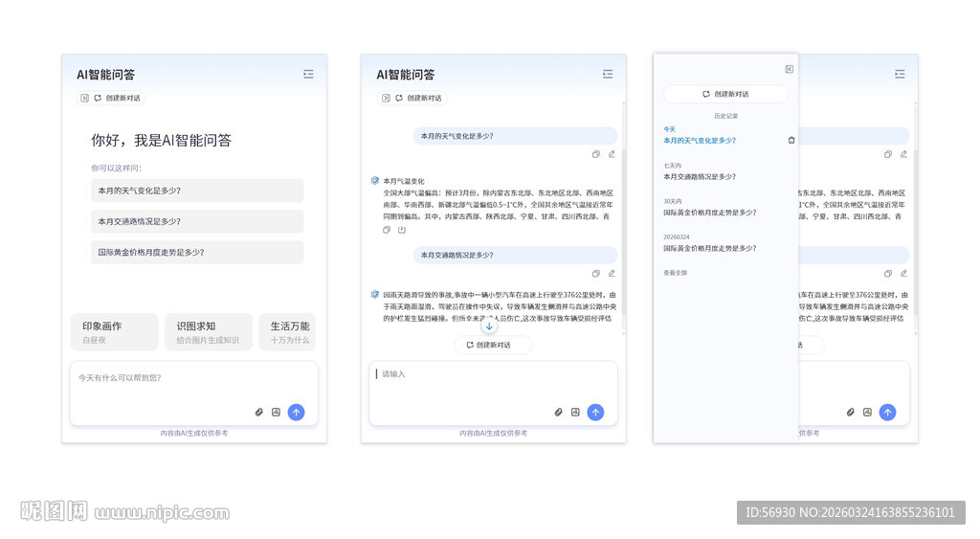Choose suggestion 本月交通路情况是多少? on welcome panel

pyautogui.click(x=197, y=221)
